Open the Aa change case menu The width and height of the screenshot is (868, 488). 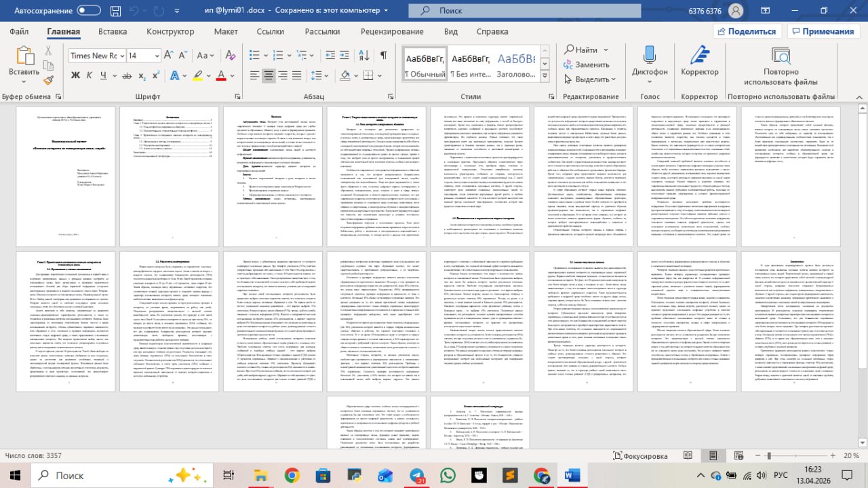tap(204, 56)
